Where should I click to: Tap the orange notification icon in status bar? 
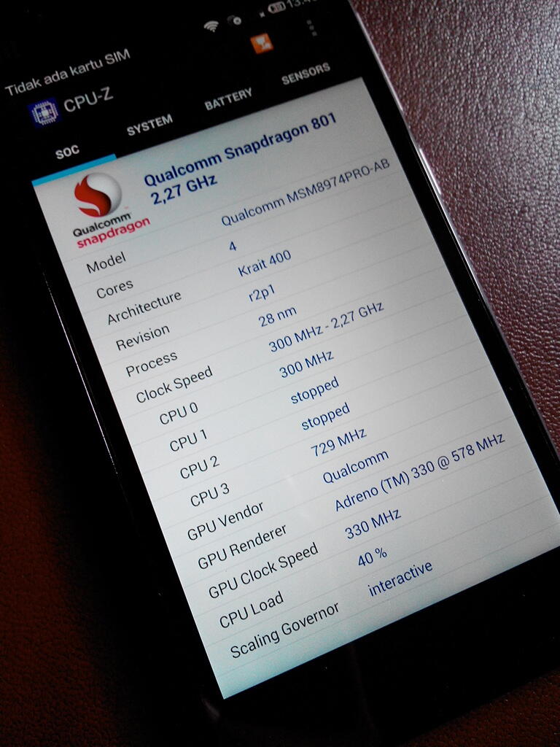(x=262, y=44)
